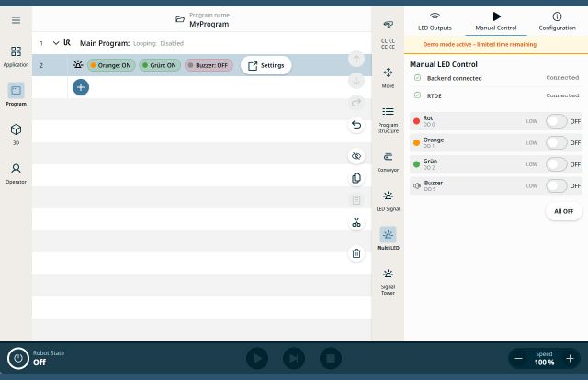The height and width of the screenshot is (380, 588).
Task: Toggle the Orange LED switch
Action: [x=556, y=142]
